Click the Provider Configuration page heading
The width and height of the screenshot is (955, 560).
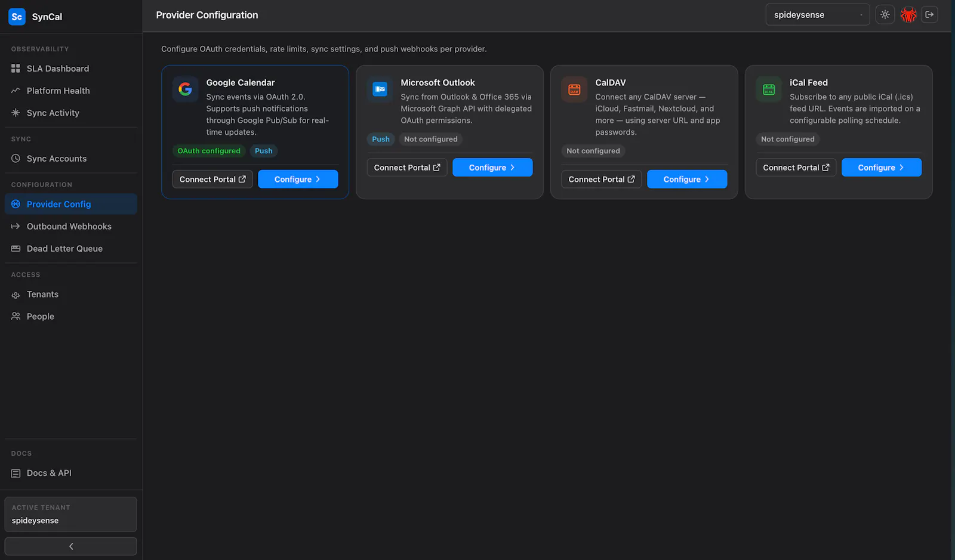[x=207, y=15]
